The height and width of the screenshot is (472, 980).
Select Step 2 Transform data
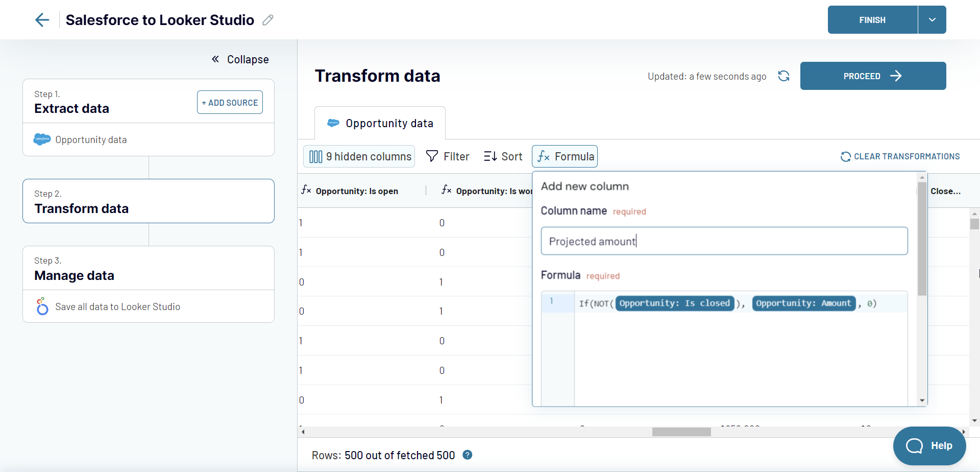click(148, 201)
